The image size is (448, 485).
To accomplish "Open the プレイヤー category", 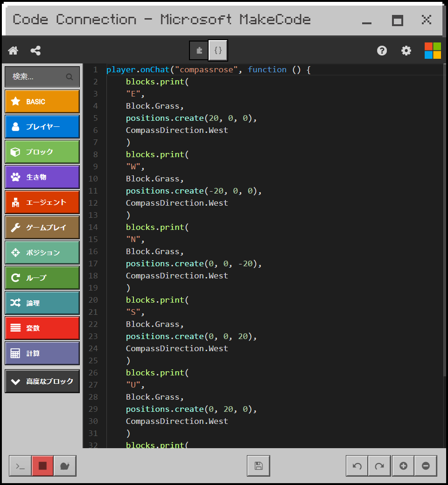I will (42, 126).
